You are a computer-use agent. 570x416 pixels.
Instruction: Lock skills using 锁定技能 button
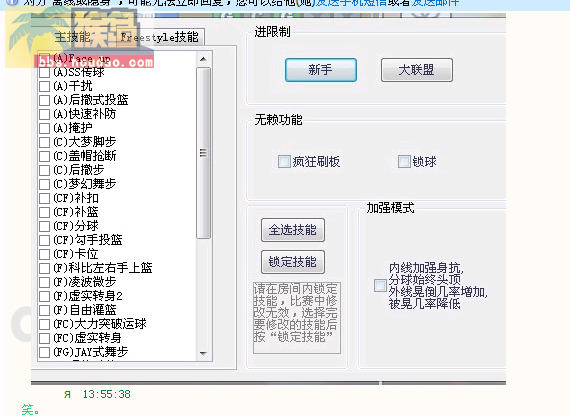click(293, 262)
